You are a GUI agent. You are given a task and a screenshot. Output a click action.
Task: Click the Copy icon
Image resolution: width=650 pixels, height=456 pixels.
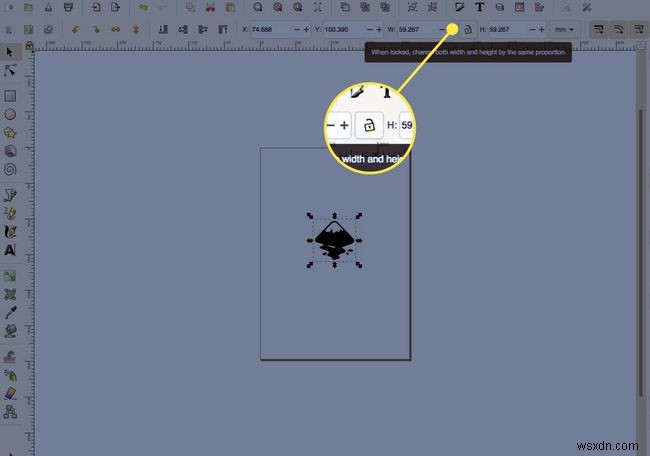[x=190, y=7]
